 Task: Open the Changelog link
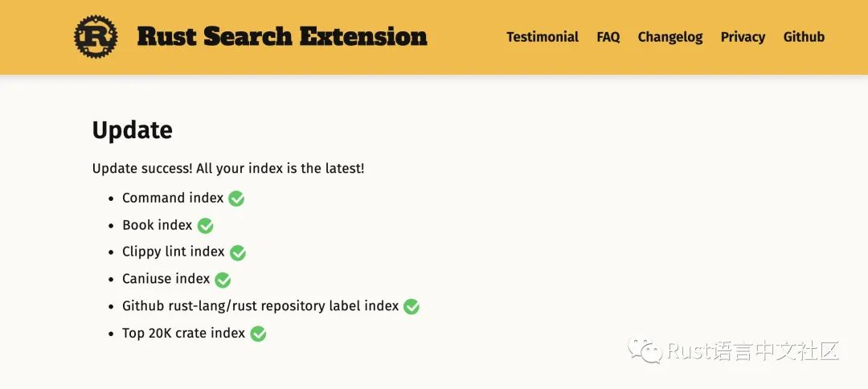[670, 37]
